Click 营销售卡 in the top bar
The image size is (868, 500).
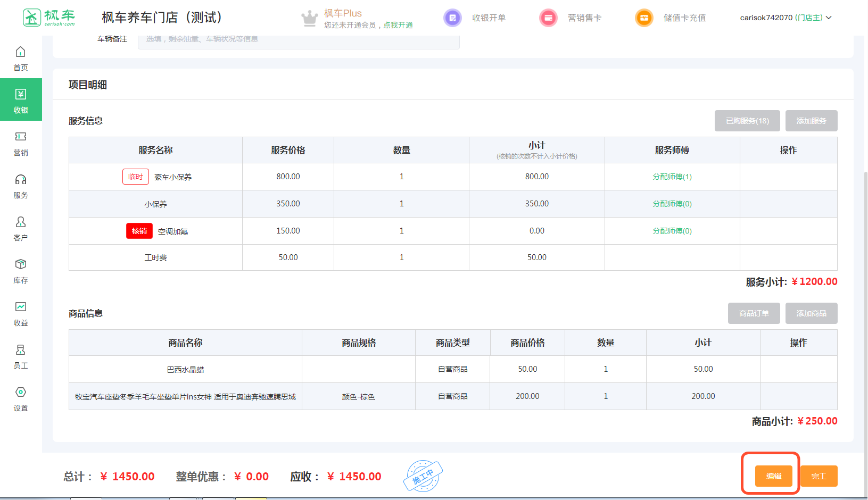(x=584, y=18)
